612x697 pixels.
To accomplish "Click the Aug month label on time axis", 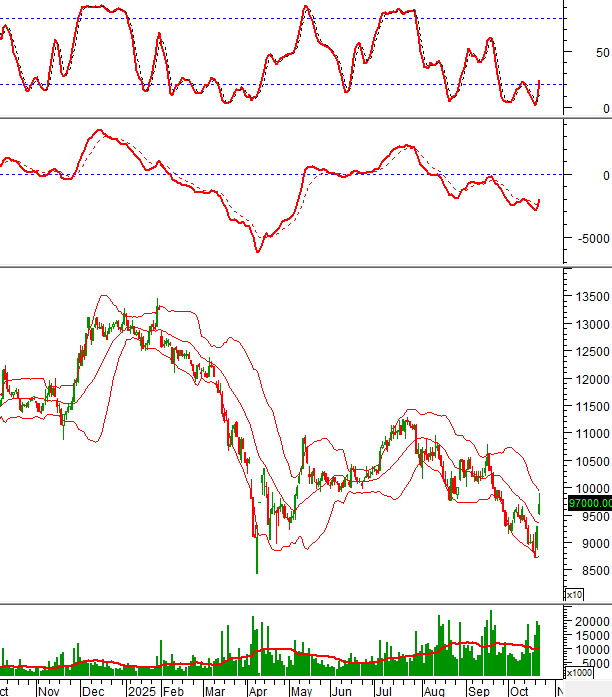I will coord(434,689).
